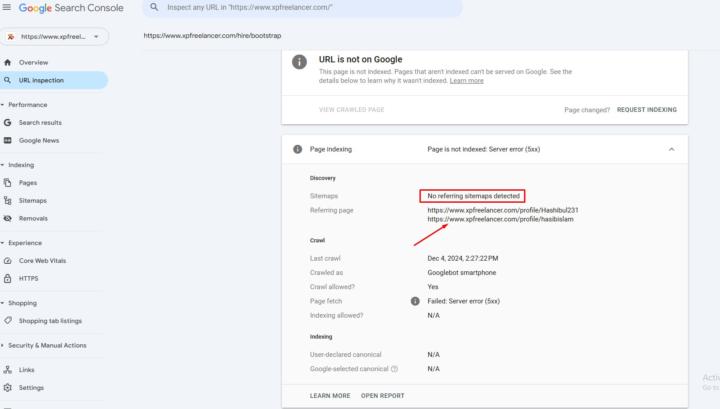Click the Googlebot smartphone value

click(x=461, y=273)
